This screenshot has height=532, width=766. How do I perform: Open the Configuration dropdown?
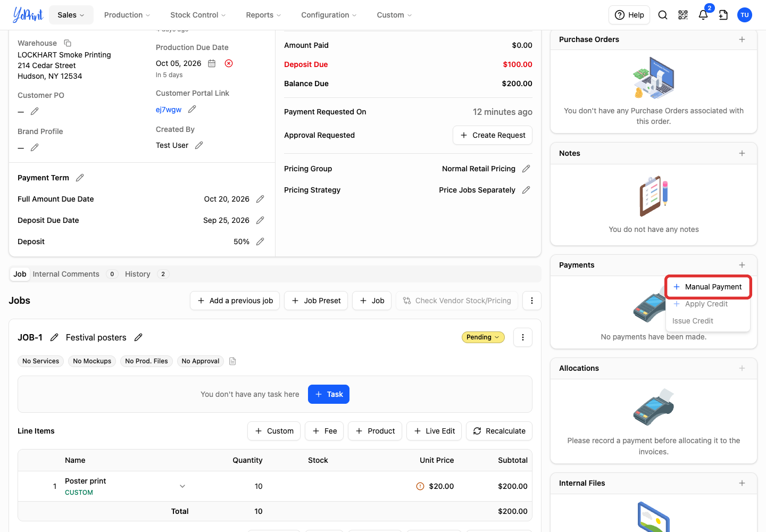329,15
